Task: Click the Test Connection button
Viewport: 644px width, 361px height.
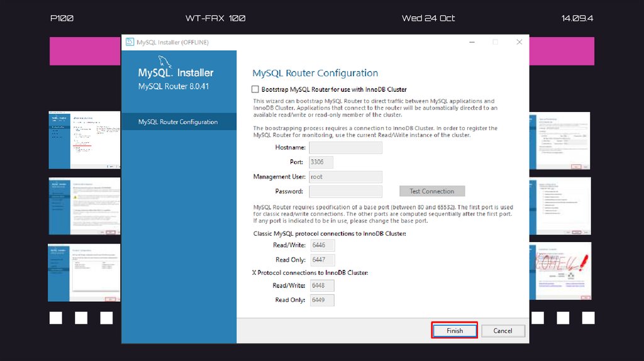Action: coord(432,191)
